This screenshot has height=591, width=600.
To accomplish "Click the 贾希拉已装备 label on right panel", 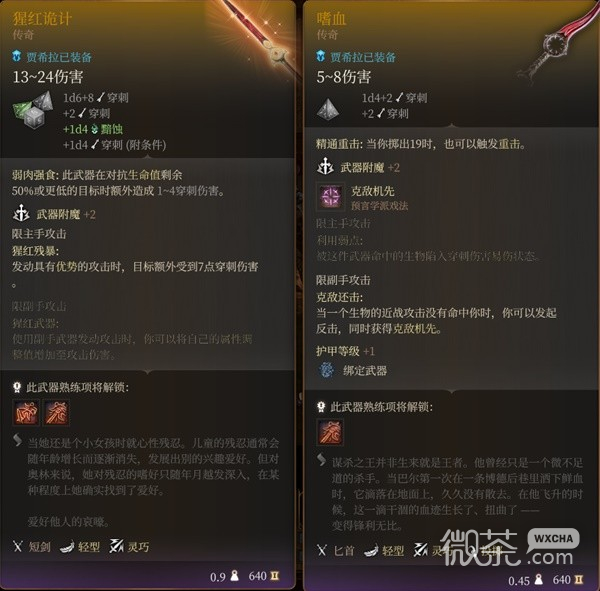I will point(363,57).
